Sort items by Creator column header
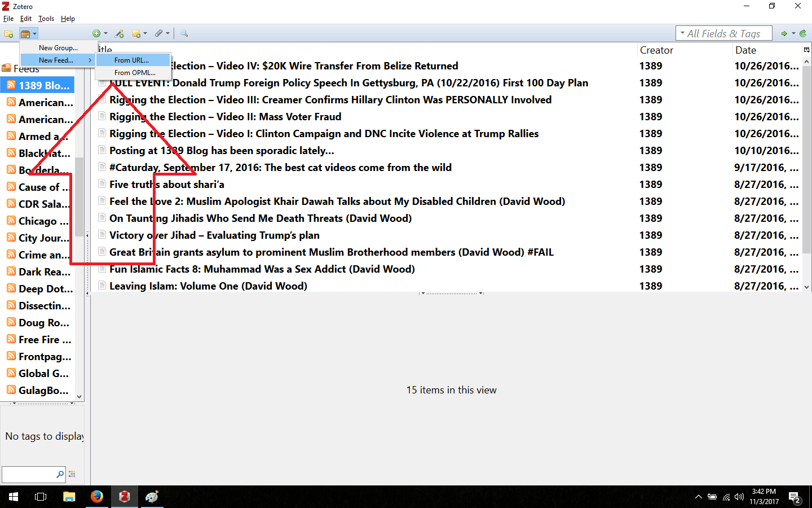The width and height of the screenshot is (812, 508). click(x=685, y=50)
